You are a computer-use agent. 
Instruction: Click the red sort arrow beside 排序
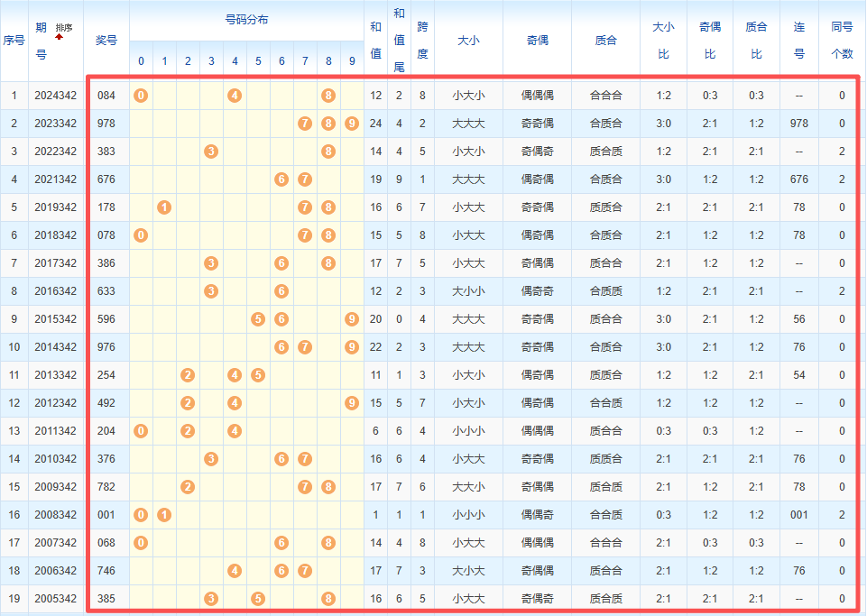pos(60,37)
